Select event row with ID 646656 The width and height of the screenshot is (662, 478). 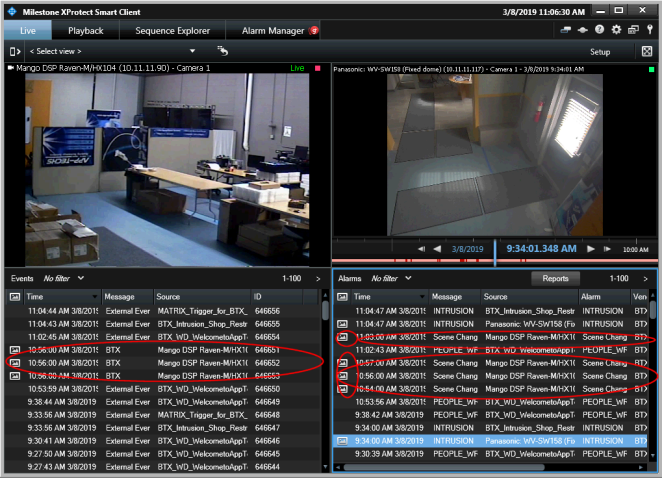point(163,311)
